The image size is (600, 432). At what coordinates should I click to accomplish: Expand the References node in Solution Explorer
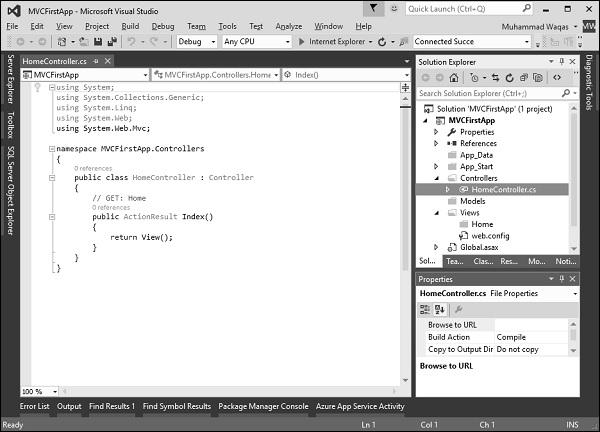[436, 143]
